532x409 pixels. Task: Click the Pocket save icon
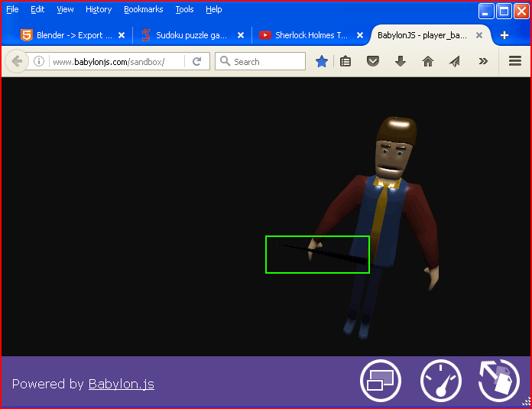(372, 62)
